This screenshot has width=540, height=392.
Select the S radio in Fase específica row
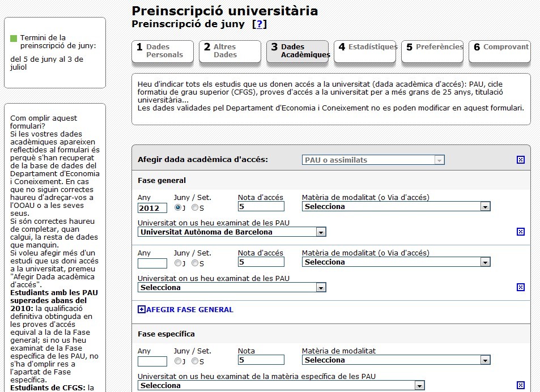pos(195,361)
